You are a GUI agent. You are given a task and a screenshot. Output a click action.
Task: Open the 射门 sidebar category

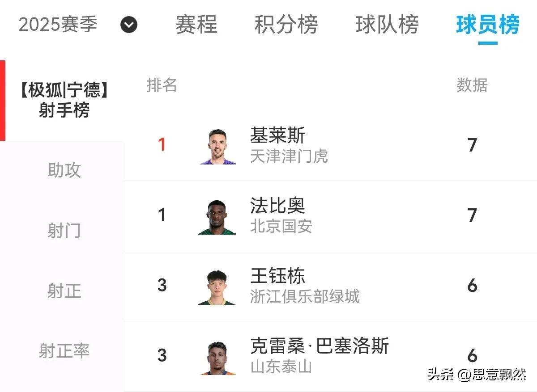click(64, 231)
